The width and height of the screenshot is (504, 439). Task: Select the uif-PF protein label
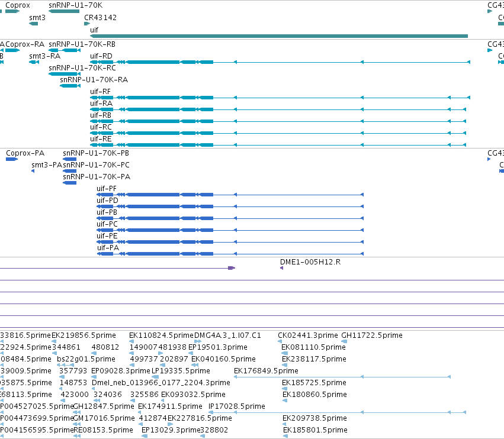click(x=107, y=189)
